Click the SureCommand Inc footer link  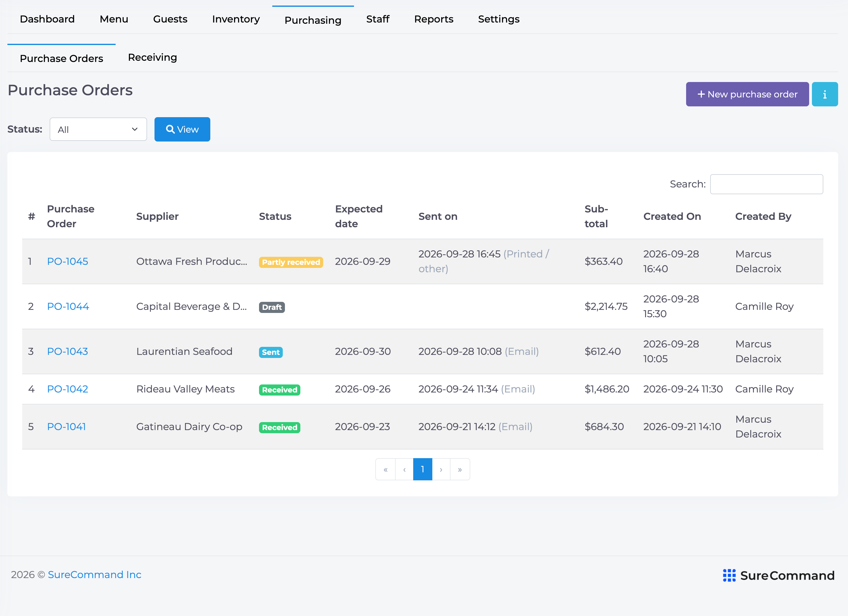point(95,574)
